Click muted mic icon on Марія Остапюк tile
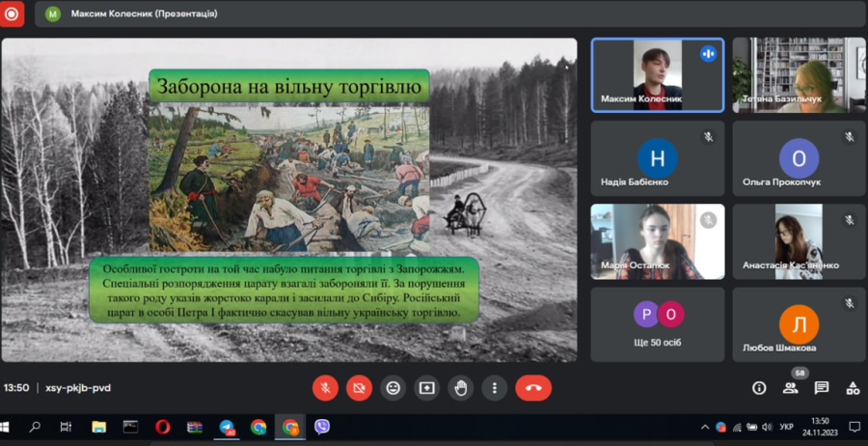The width and height of the screenshot is (868, 446). point(708,220)
